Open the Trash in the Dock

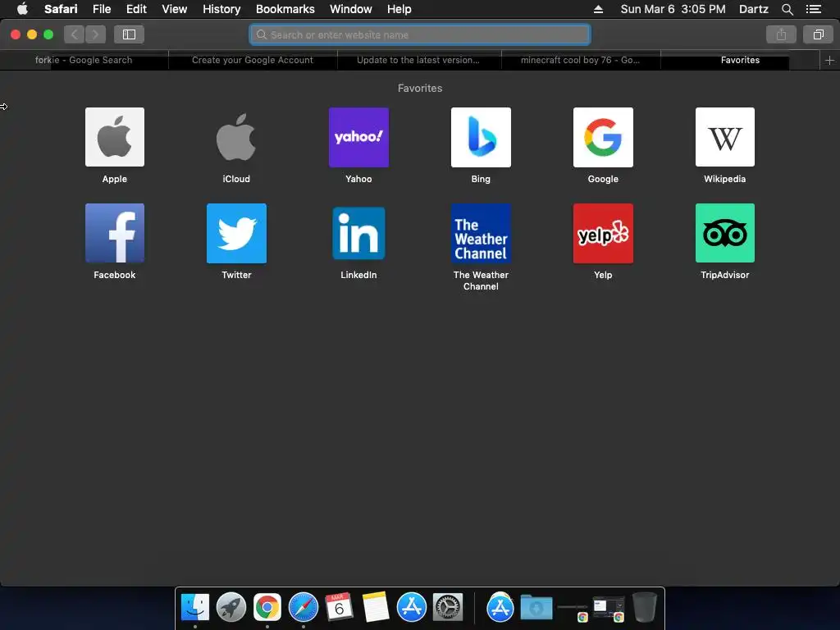tap(645, 607)
